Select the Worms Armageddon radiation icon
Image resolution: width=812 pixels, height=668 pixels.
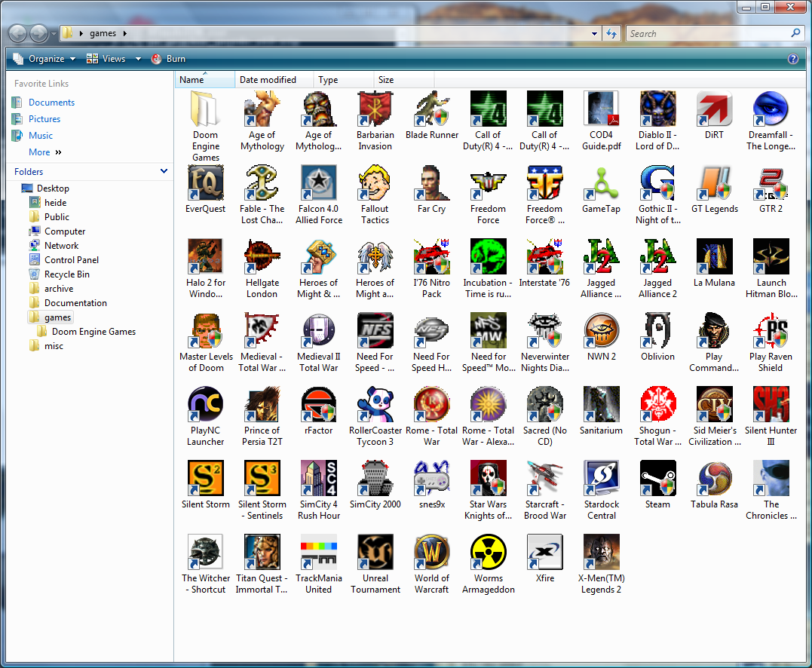(x=489, y=552)
